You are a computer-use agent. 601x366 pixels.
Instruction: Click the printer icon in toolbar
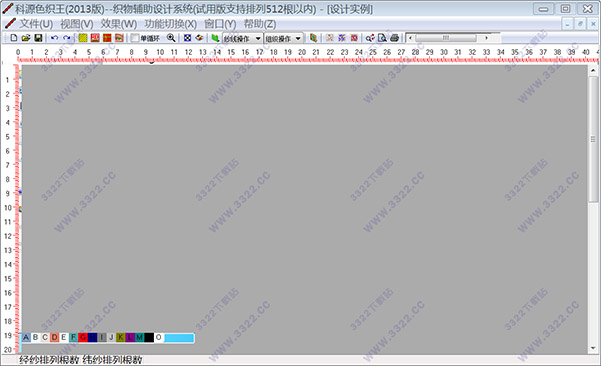394,38
